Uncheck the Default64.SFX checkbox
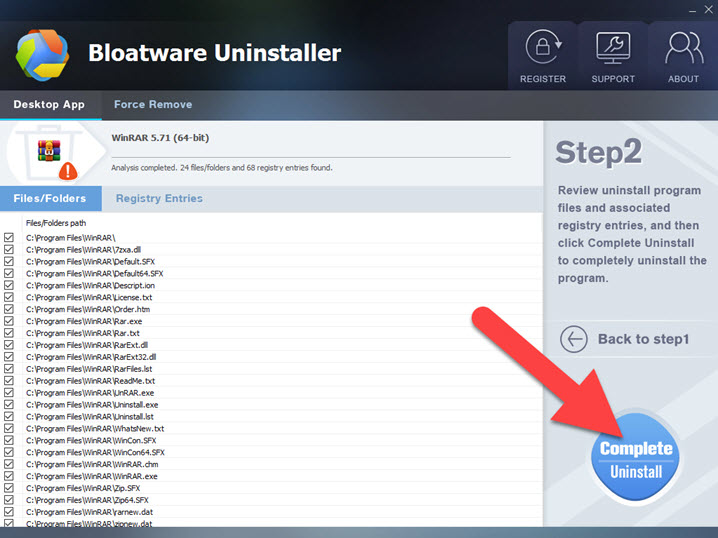Image resolution: width=718 pixels, height=538 pixels. pyautogui.click(x=9, y=273)
